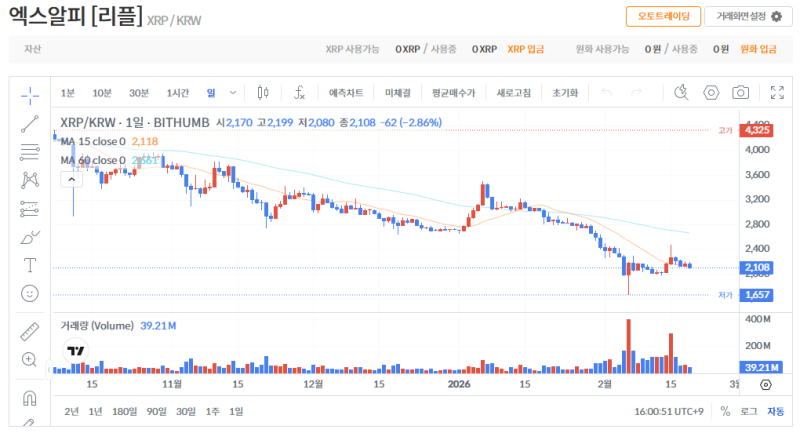Activate the zoom in tool
Screen dimensions: 800x433
point(30,360)
